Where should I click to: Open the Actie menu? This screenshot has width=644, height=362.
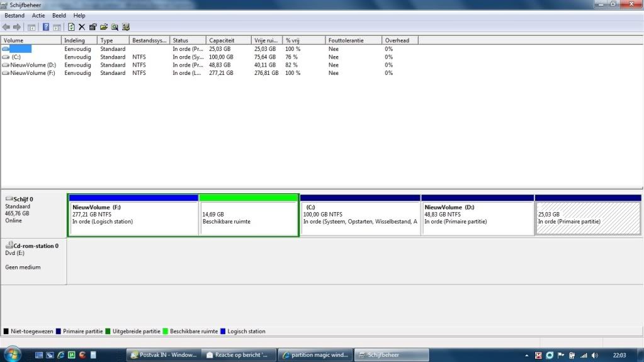[38, 15]
